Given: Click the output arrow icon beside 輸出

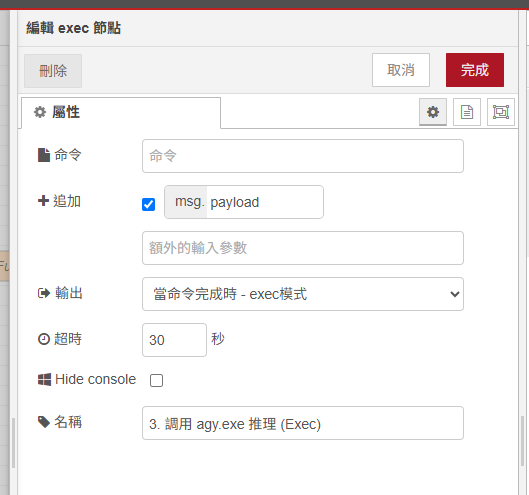Looking at the screenshot, I should click(x=44, y=293).
